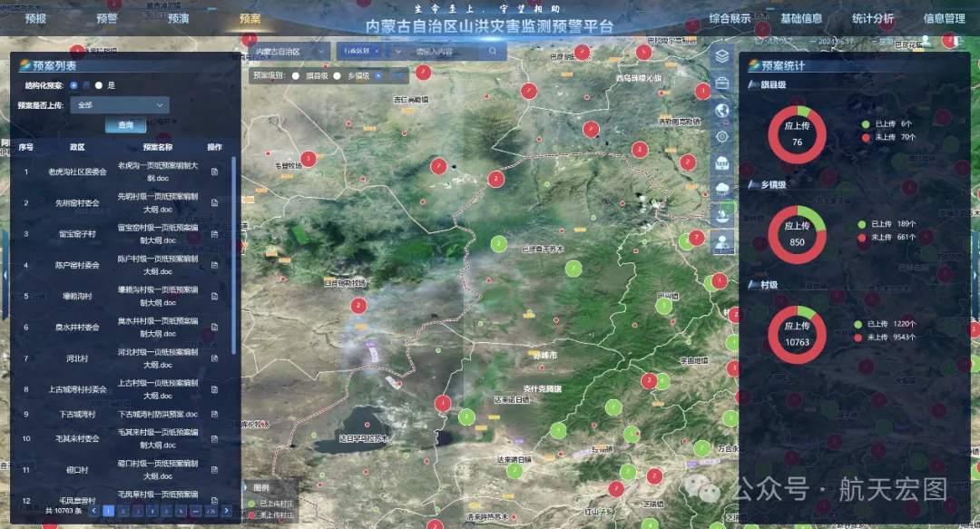The height and width of the screenshot is (529, 980).
Task: Open 内蒙古自治区 region dropdown
Action: click(289, 52)
